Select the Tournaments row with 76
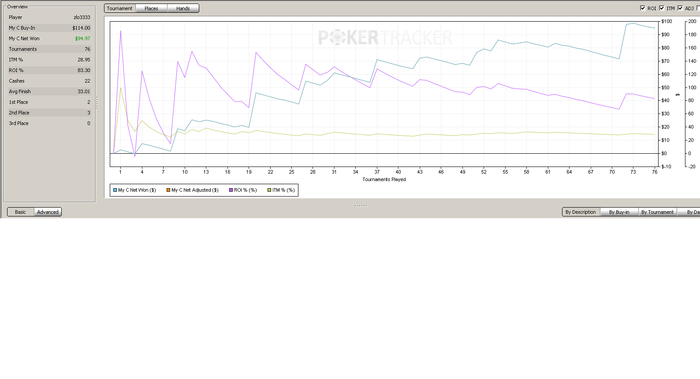This screenshot has width=700, height=379. [x=50, y=49]
